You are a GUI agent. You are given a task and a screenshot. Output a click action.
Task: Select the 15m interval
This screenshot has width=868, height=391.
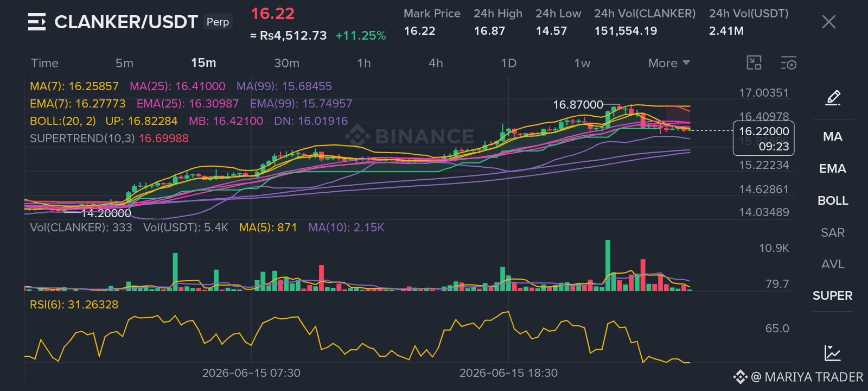(203, 63)
